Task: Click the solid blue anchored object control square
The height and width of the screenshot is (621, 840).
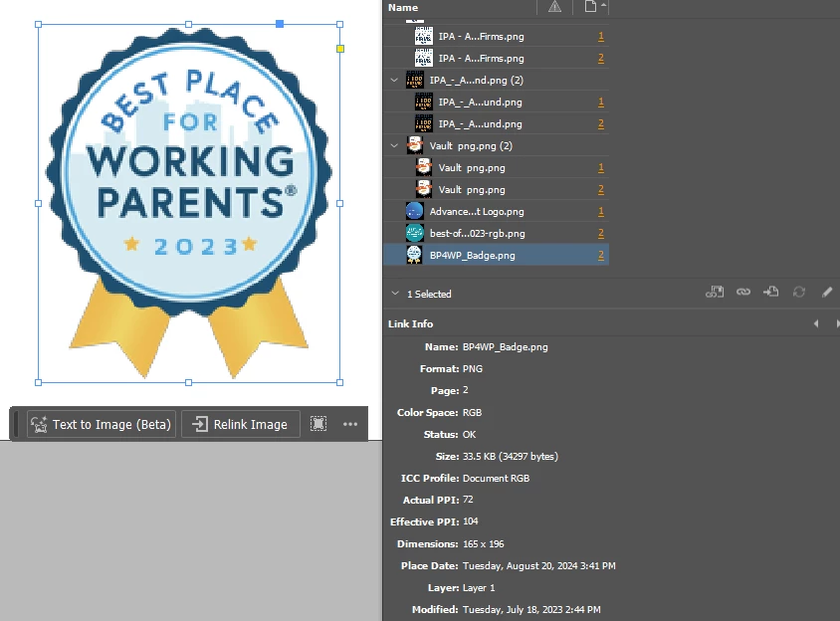Action: 280,24
